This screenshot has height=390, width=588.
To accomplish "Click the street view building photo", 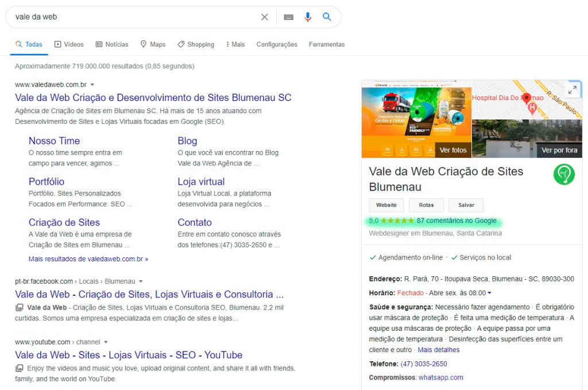I will coord(527,139).
